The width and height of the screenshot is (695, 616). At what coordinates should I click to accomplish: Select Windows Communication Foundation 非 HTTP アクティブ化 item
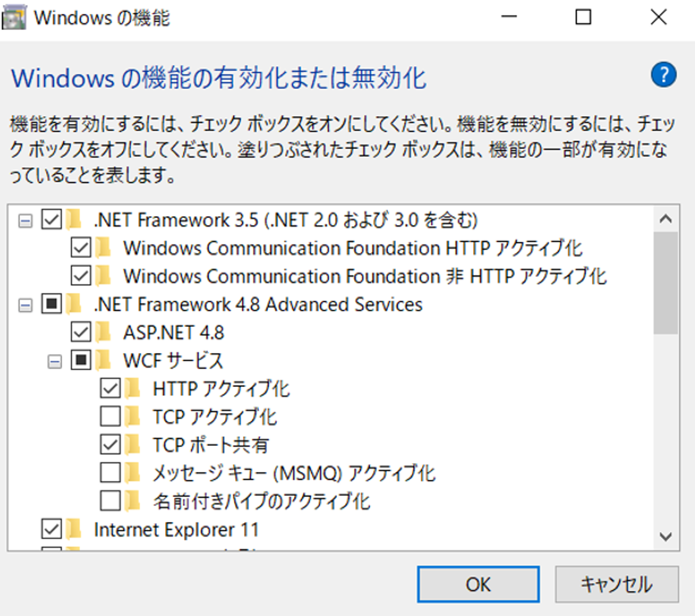364,276
